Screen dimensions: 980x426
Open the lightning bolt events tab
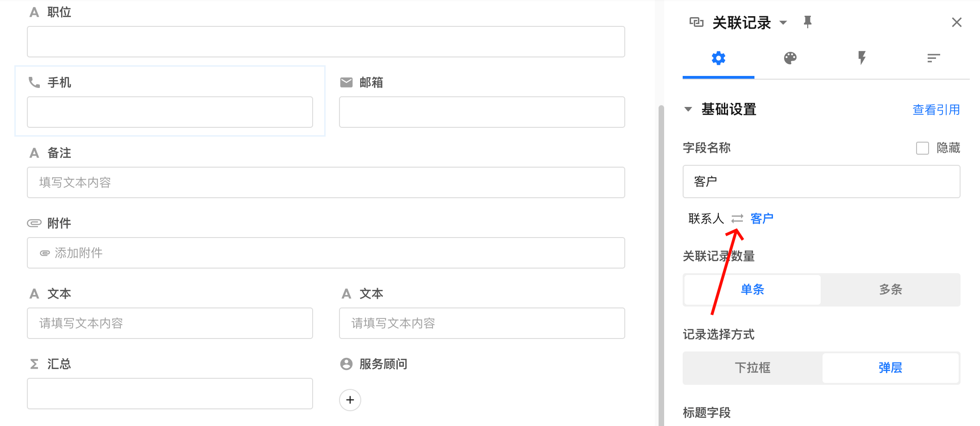coord(861,58)
